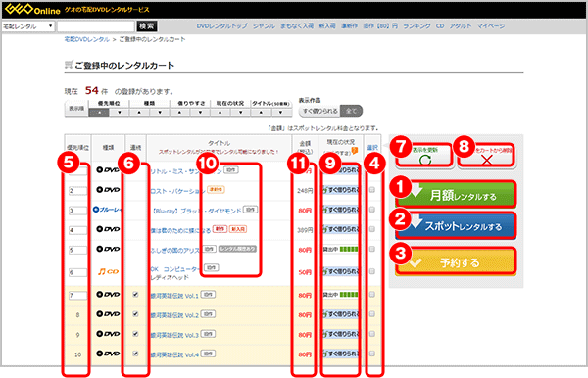Go to the CD navigation link
The image size is (588, 378).
point(440,25)
